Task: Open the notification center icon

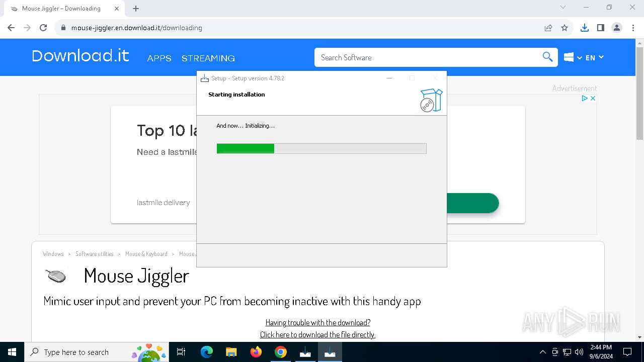Action: coord(627,352)
